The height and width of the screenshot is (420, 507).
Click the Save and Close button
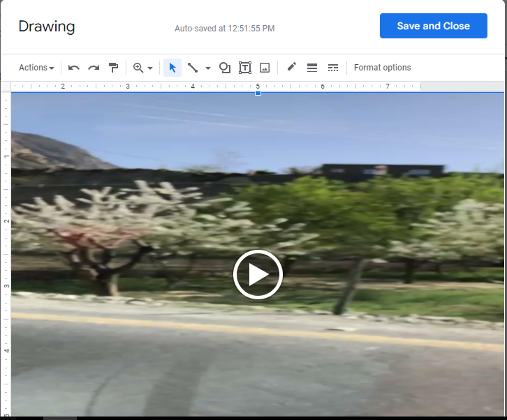(x=433, y=26)
